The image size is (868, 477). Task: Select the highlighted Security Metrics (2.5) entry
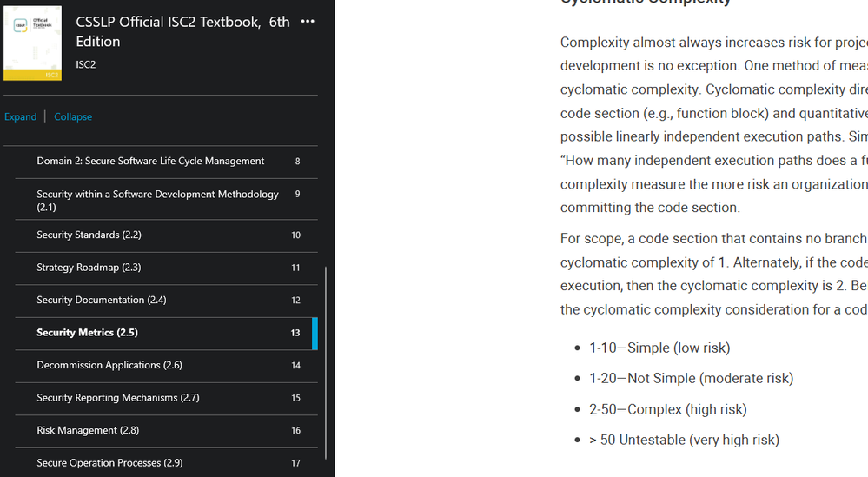(87, 333)
